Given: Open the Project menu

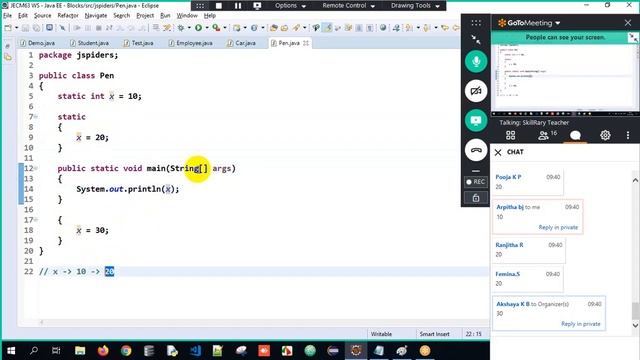Looking at the screenshot, I should [145, 16].
